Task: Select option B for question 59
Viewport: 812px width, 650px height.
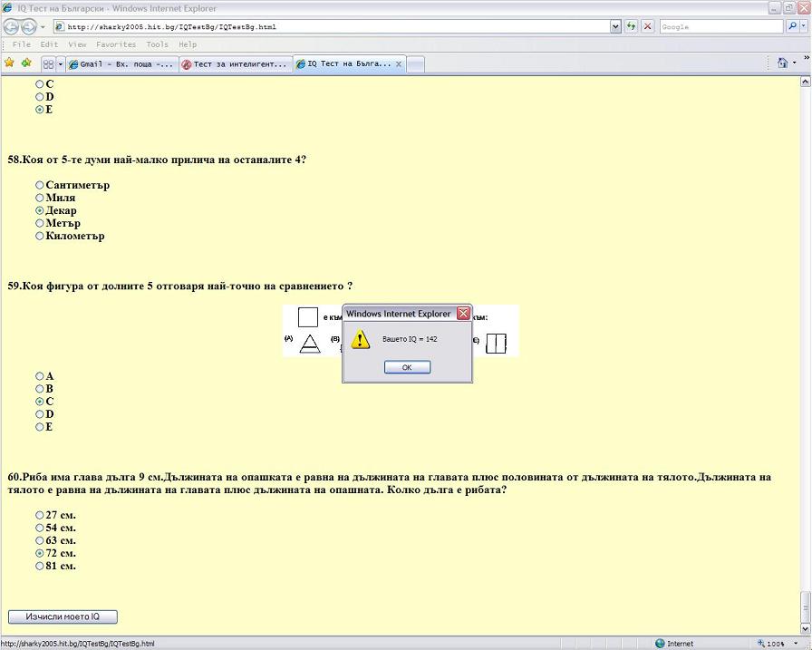Action: (x=39, y=389)
